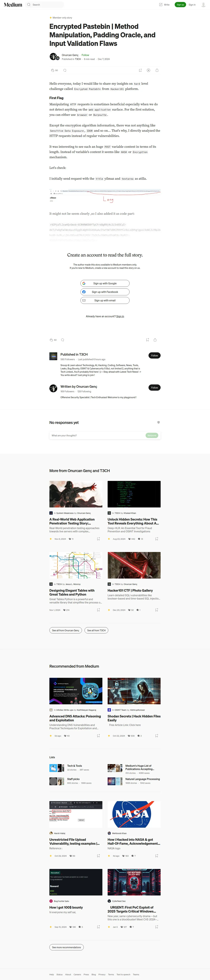Click the Medium logo in header
Screen dimensions: 210x980
(x=13, y=5)
